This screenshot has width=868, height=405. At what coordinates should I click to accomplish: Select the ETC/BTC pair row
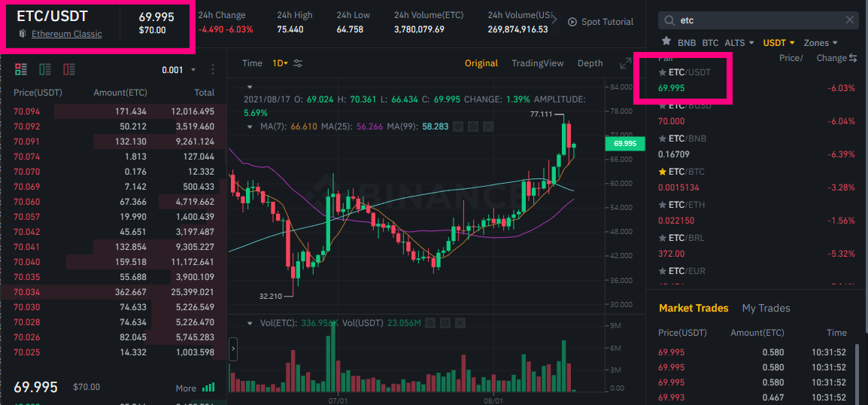pyautogui.click(x=757, y=179)
